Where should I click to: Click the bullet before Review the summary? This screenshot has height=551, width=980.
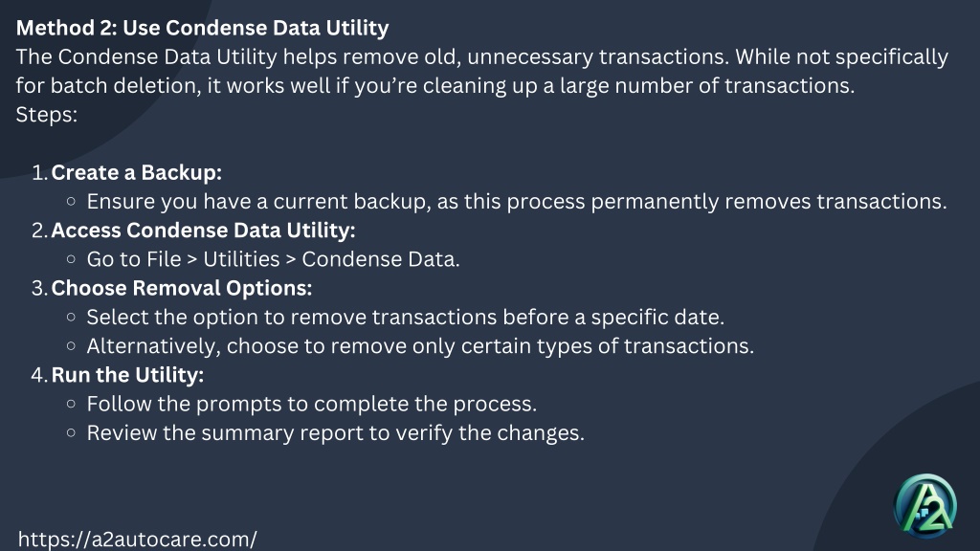click(x=71, y=432)
